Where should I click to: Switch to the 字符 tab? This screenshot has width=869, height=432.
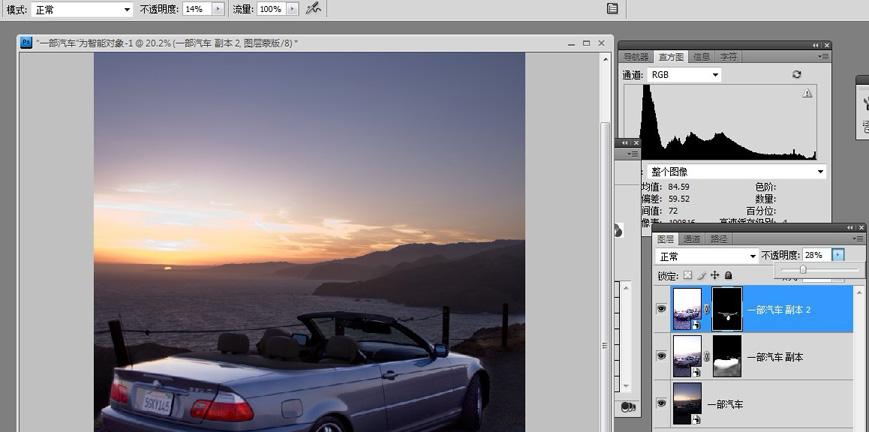click(x=728, y=57)
